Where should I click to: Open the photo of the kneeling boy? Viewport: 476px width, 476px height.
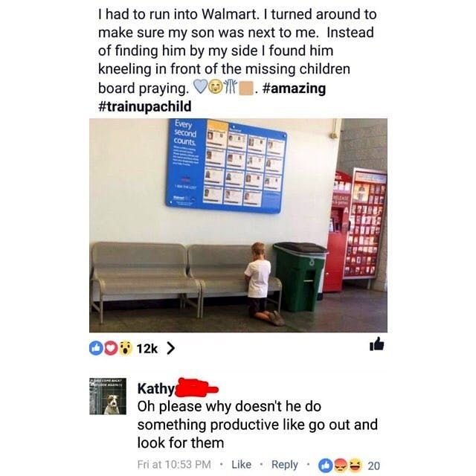point(238,225)
